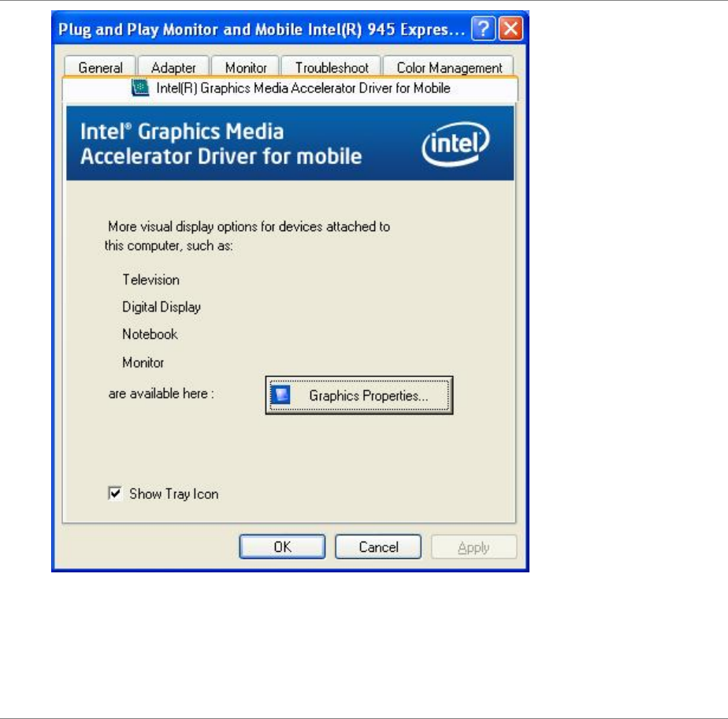Viewport: 728px width, 719px height.
Task: Close the dialog with the red X
Action: (x=511, y=29)
